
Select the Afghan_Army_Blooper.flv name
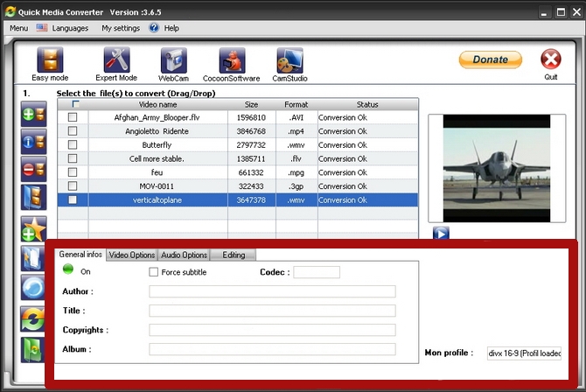click(157, 117)
